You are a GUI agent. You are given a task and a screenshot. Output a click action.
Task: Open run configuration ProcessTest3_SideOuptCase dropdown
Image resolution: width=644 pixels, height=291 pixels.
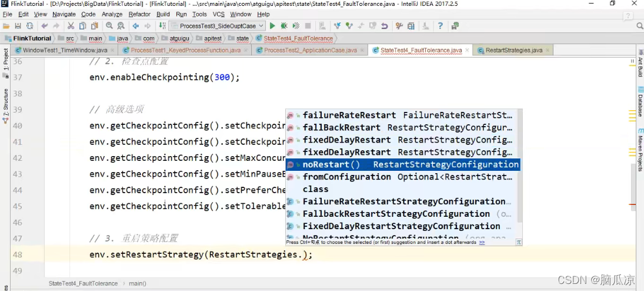(217, 26)
